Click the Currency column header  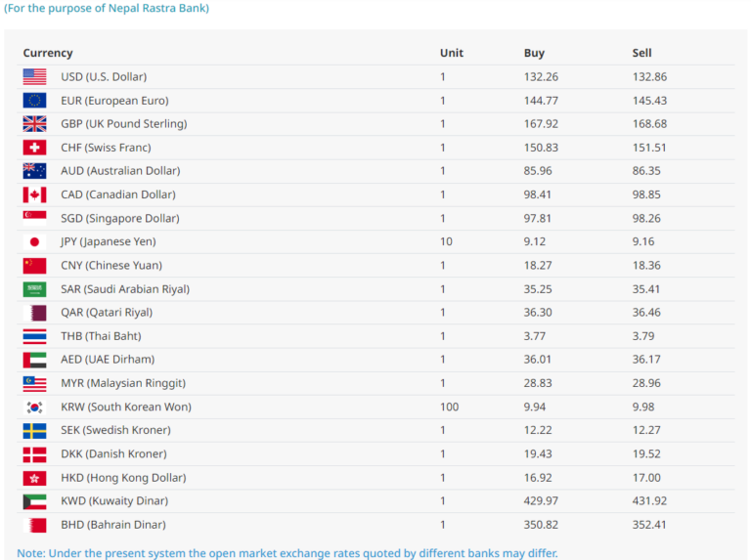tap(48, 53)
